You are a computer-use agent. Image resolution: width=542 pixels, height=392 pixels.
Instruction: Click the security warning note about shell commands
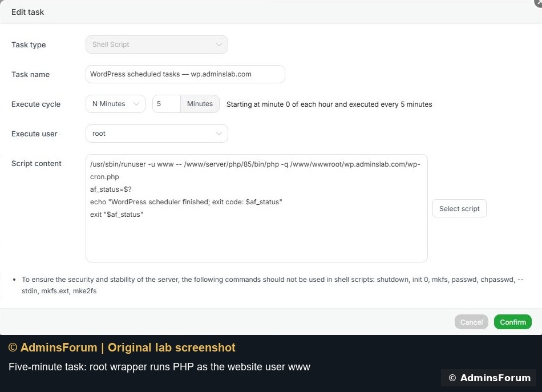point(272,285)
